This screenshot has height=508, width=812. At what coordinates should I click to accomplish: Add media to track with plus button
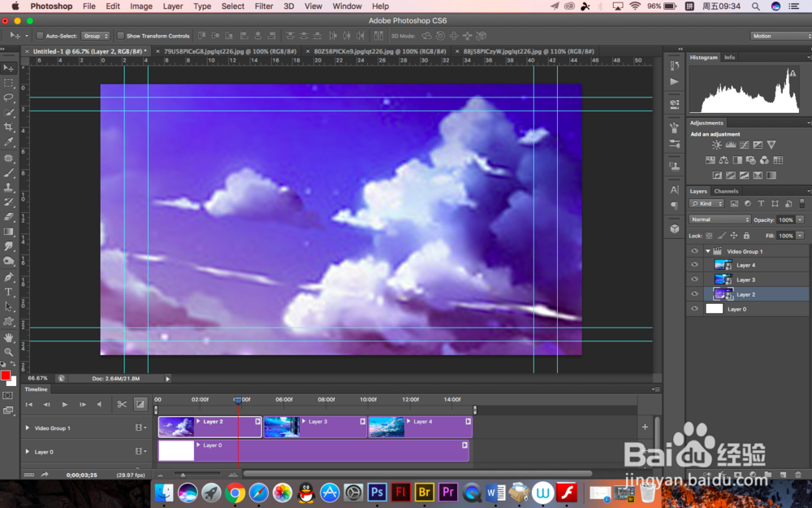[x=645, y=428]
